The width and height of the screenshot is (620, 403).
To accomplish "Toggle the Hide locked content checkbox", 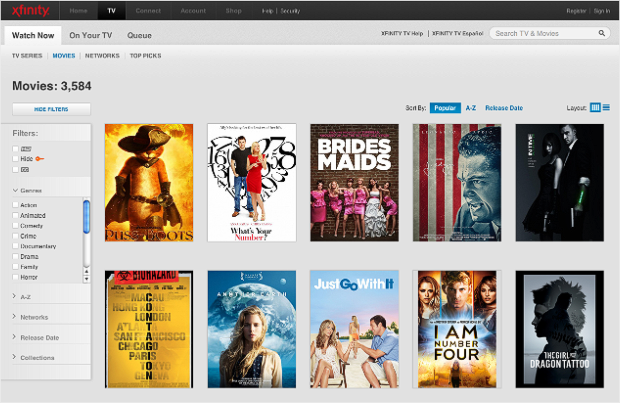I will click(15, 159).
